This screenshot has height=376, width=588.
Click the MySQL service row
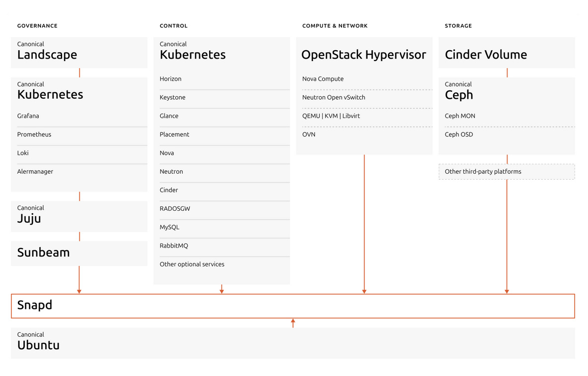coord(224,229)
